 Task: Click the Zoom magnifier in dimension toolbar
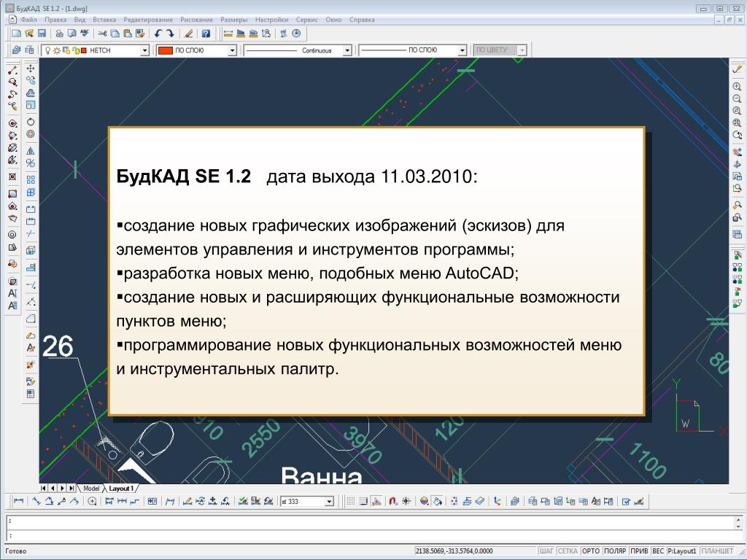pos(93,501)
